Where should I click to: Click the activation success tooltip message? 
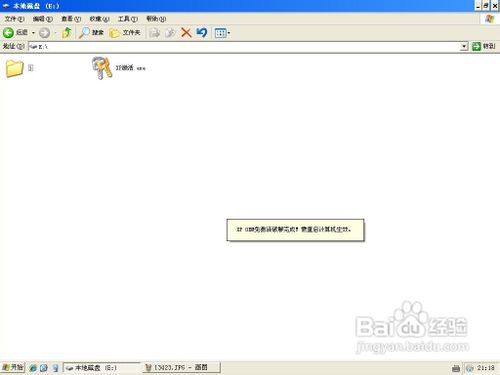click(x=295, y=230)
